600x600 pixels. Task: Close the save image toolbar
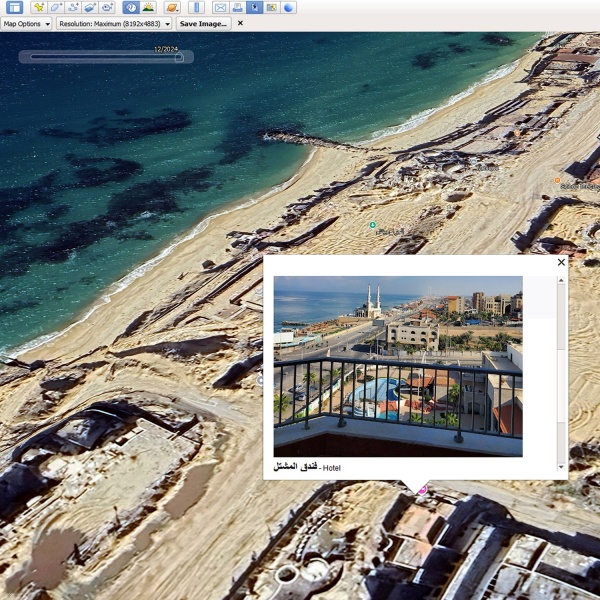coord(240,23)
